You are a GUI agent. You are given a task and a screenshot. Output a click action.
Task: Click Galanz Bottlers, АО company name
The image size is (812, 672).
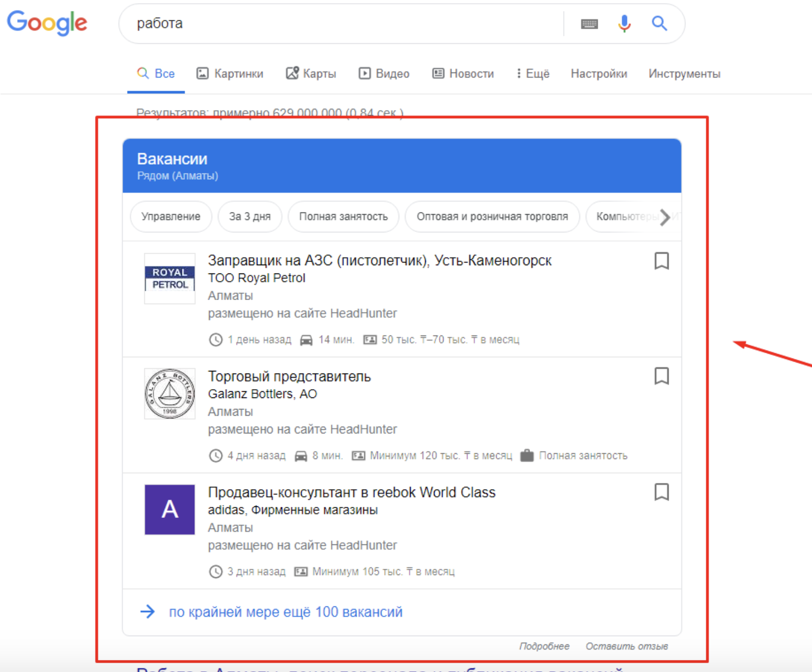[x=262, y=394]
